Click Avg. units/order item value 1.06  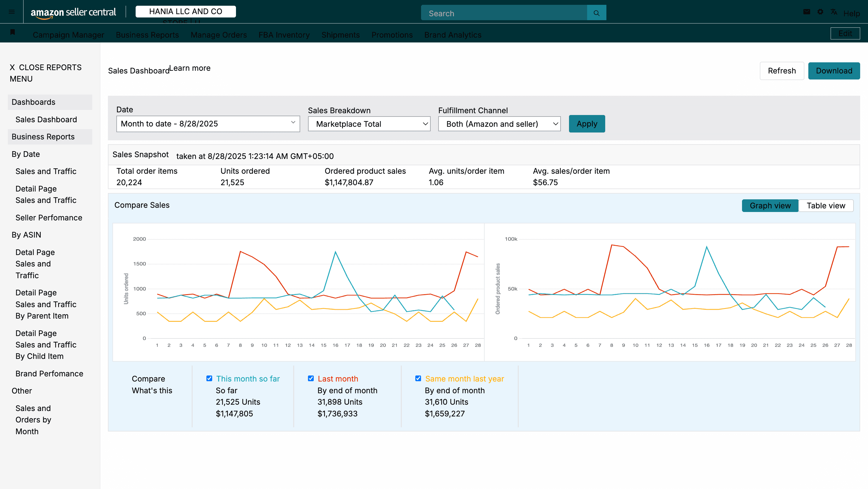tap(436, 182)
